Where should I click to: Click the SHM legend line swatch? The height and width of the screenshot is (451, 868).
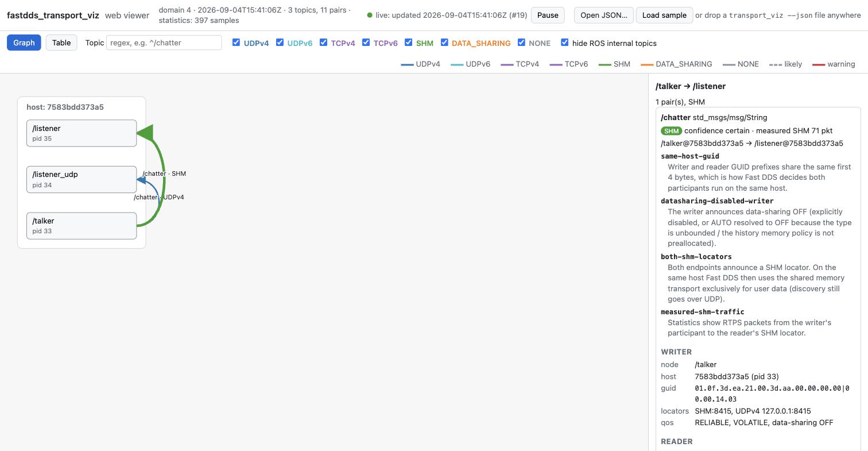pos(604,64)
